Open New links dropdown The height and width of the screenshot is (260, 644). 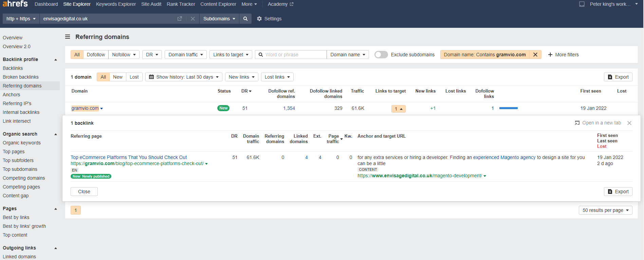click(242, 77)
